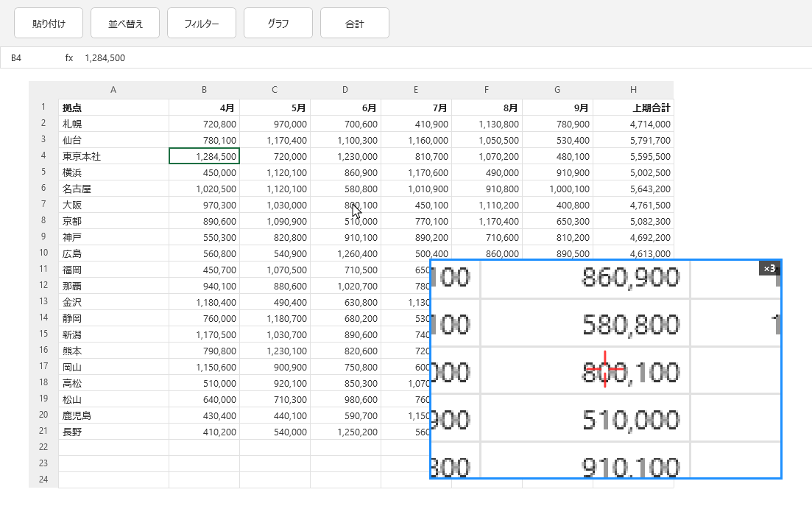812x509 pixels.
Task: Select column header H
Action: [633, 90]
